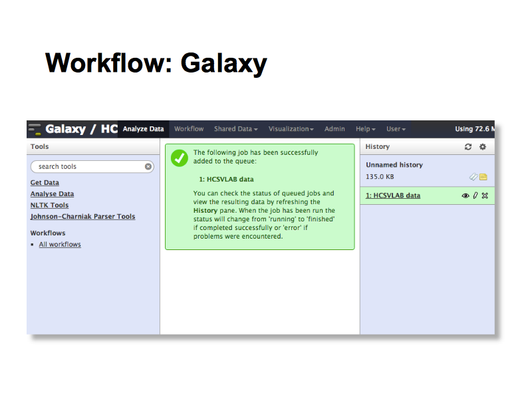Click the Tools panel header
This screenshot has height=399, width=532.
39,146
